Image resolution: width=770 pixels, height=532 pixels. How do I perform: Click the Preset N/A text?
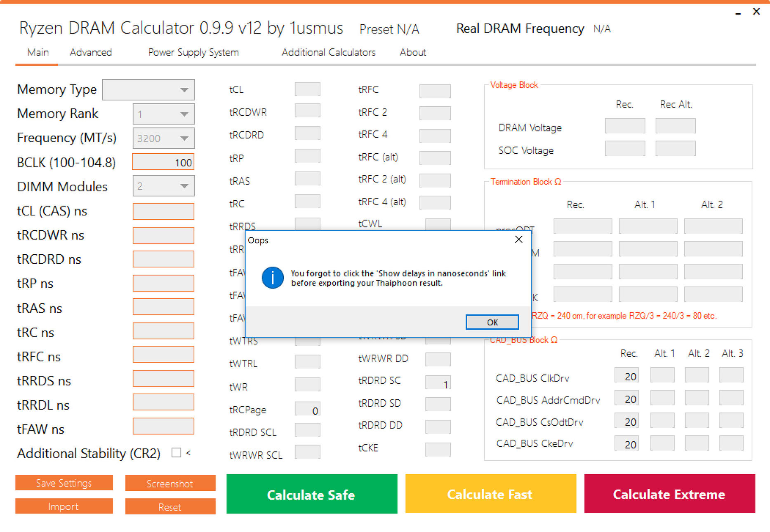pos(389,29)
